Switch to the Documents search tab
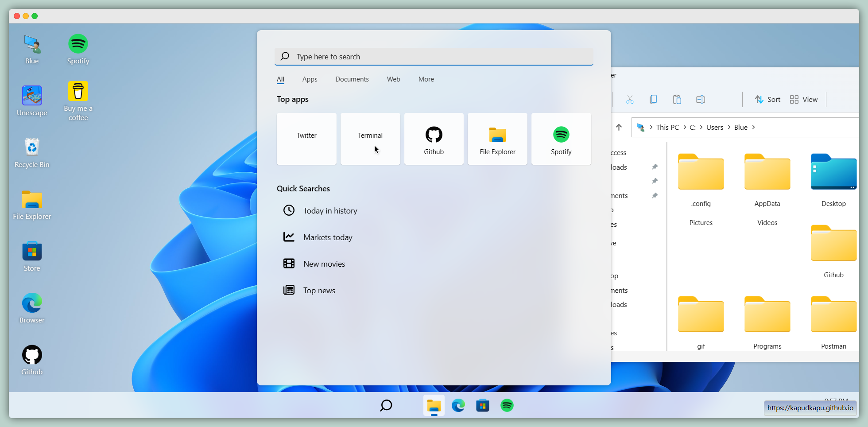The height and width of the screenshot is (427, 868). point(352,79)
